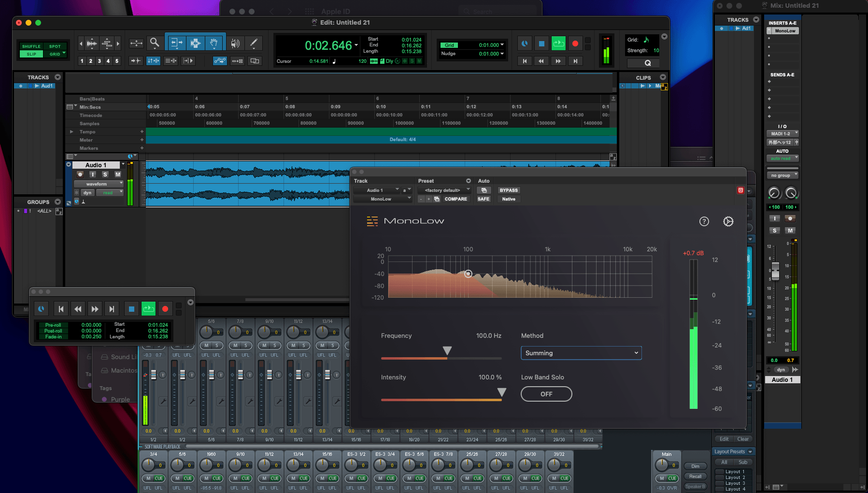Click the Clear button beside Edit
The height and width of the screenshot is (493, 868).
click(x=743, y=439)
